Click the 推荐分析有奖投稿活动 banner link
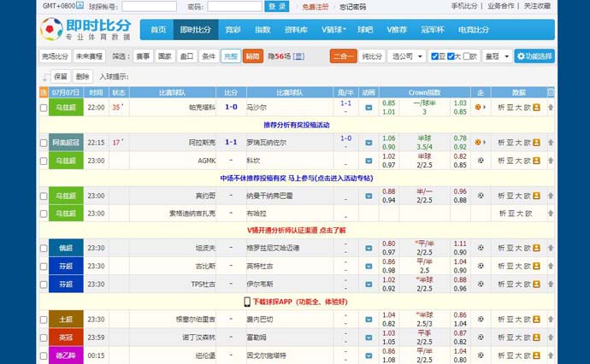The width and height of the screenshot is (590, 364). point(297,125)
